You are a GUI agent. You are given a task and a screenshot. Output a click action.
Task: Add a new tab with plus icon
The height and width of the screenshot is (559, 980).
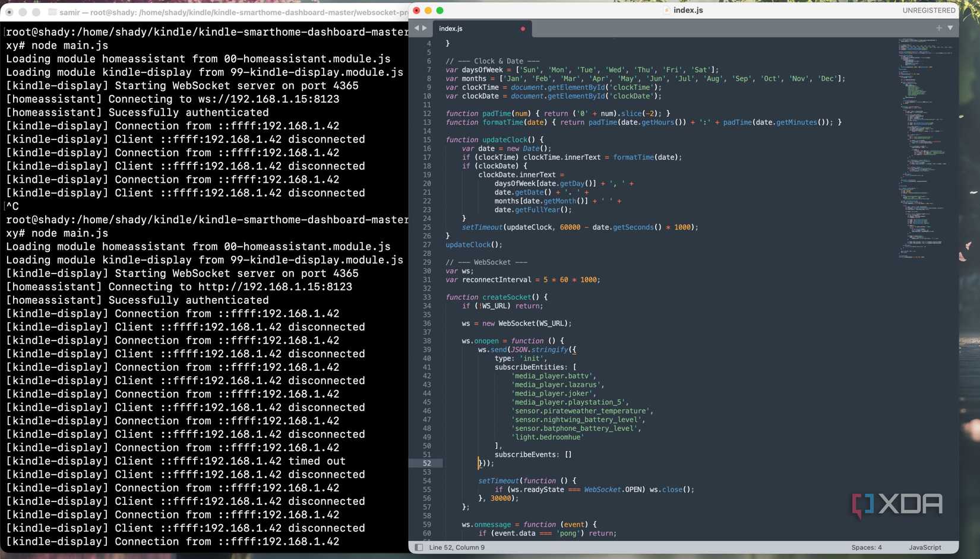point(939,28)
